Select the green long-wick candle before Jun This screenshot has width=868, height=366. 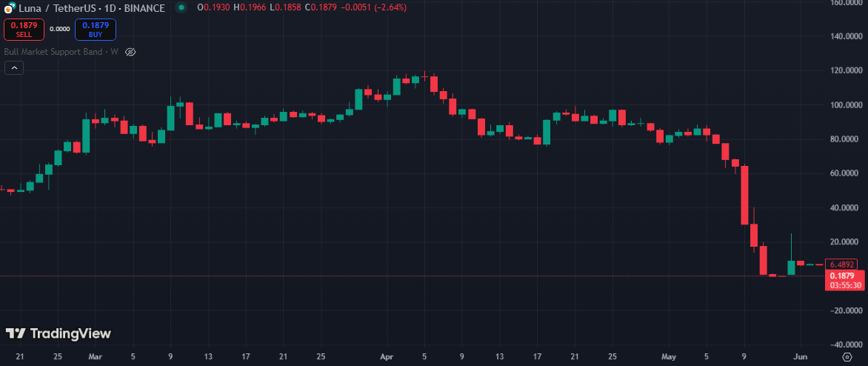[792, 255]
